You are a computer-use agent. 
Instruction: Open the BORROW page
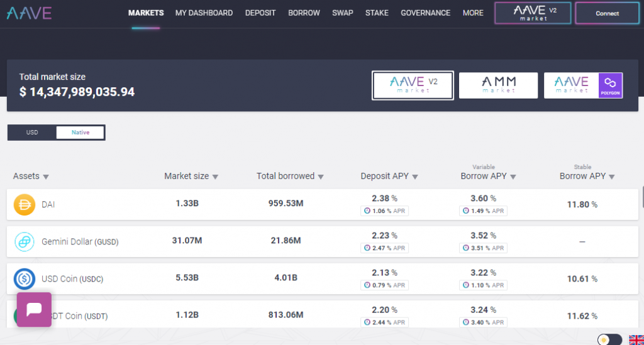click(x=304, y=13)
